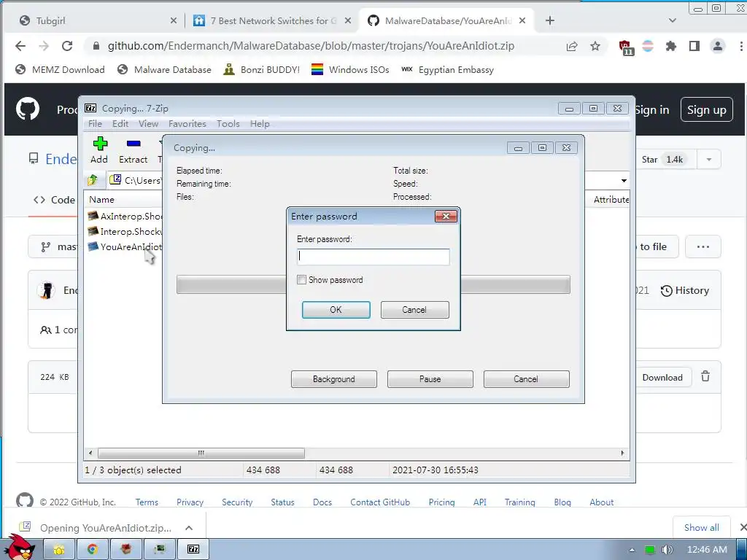Reload the GitHub page
This screenshot has height=560, width=747.
pyautogui.click(x=67, y=46)
